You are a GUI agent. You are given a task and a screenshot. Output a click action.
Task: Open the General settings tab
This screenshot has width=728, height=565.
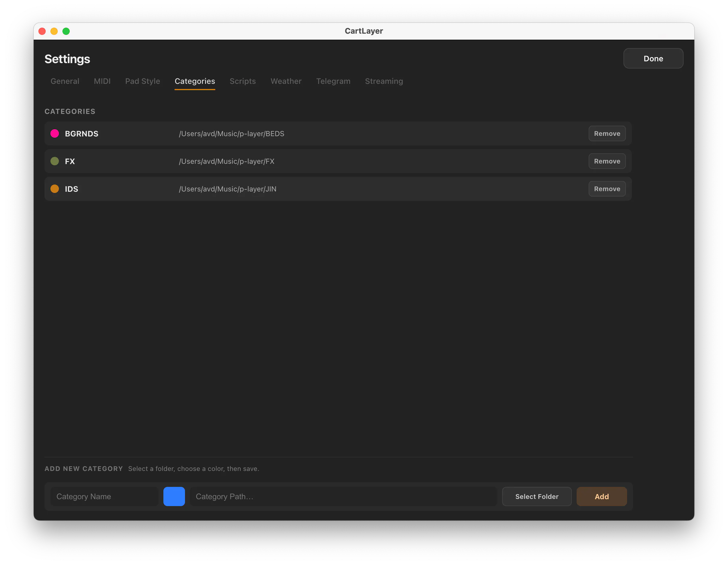65,81
